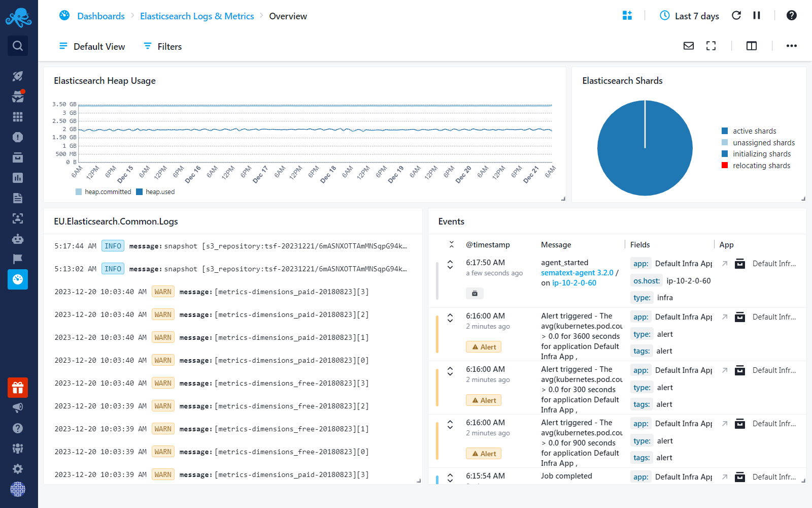Screen dimensions: 812x508
Task: Sort by @timestamp column header
Action: (488, 245)
